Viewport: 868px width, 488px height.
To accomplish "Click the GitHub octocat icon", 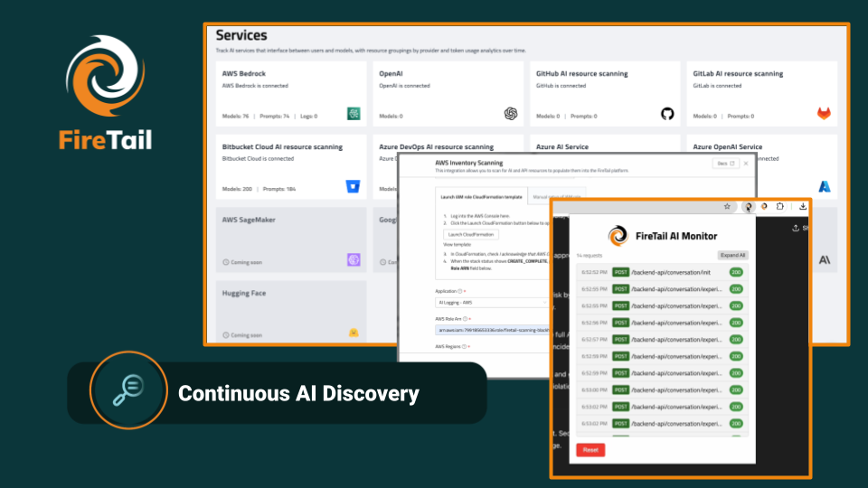I will coord(667,114).
